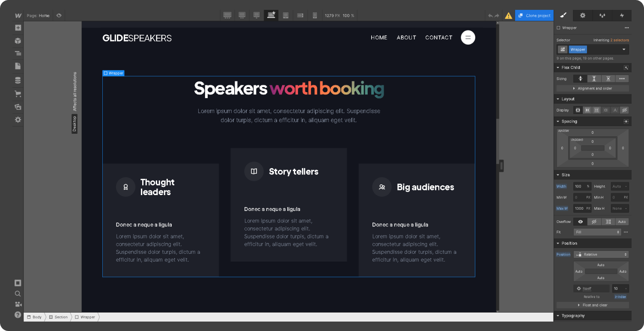Screen dimensions: 644x331
Task: Click the Flex Child parent arrow icon
Action: (626, 68)
